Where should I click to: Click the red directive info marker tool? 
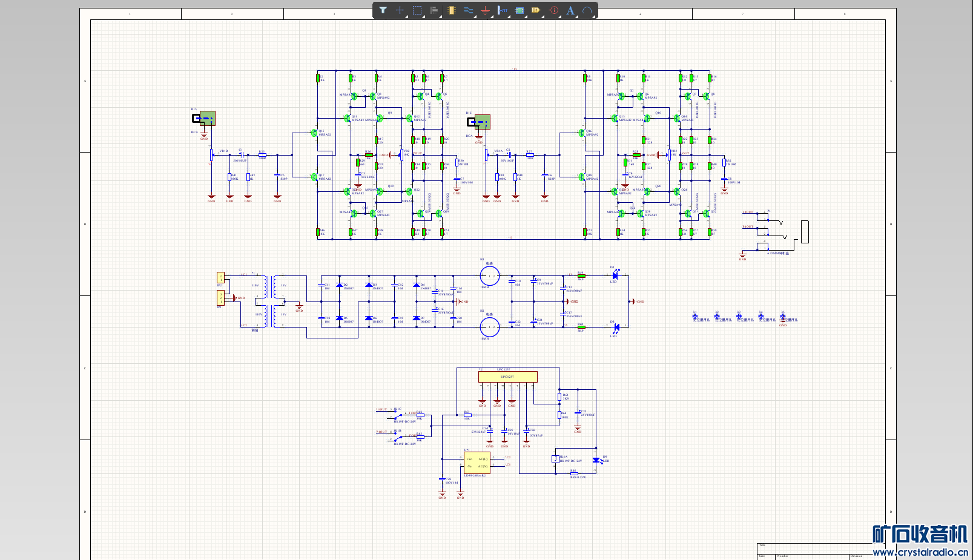coord(553,10)
